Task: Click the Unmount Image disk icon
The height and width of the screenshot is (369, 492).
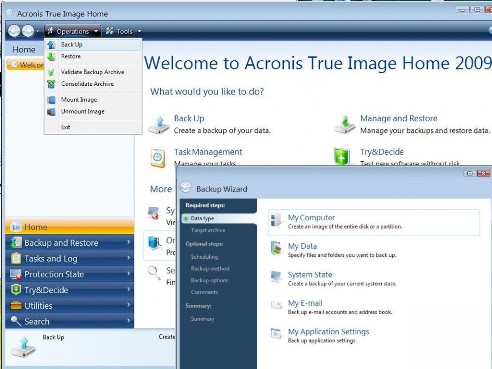Action: (x=51, y=112)
